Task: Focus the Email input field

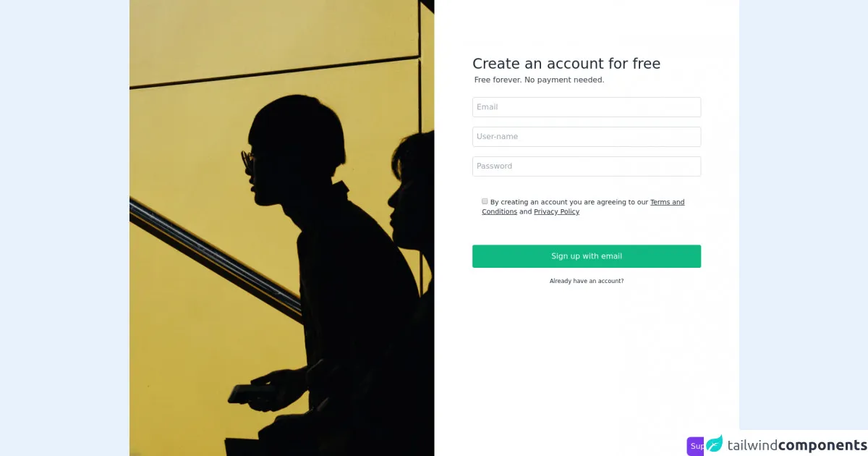Action: 587,107
